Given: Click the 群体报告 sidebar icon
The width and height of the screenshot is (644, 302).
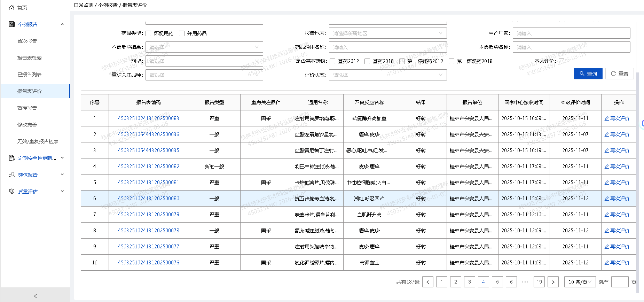Looking at the screenshot, I should [x=12, y=175].
